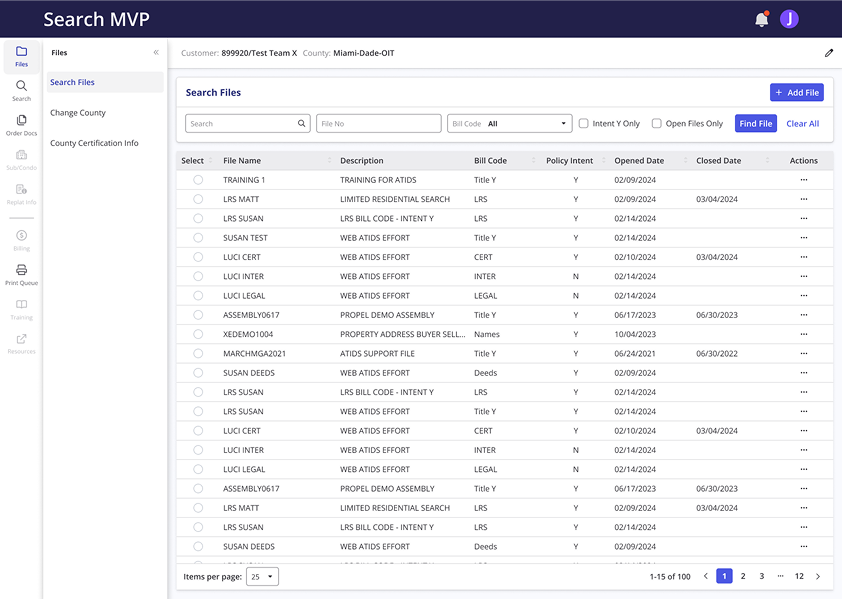Go to page 2 of results
Screen dimensions: 842x600
click(x=743, y=576)
